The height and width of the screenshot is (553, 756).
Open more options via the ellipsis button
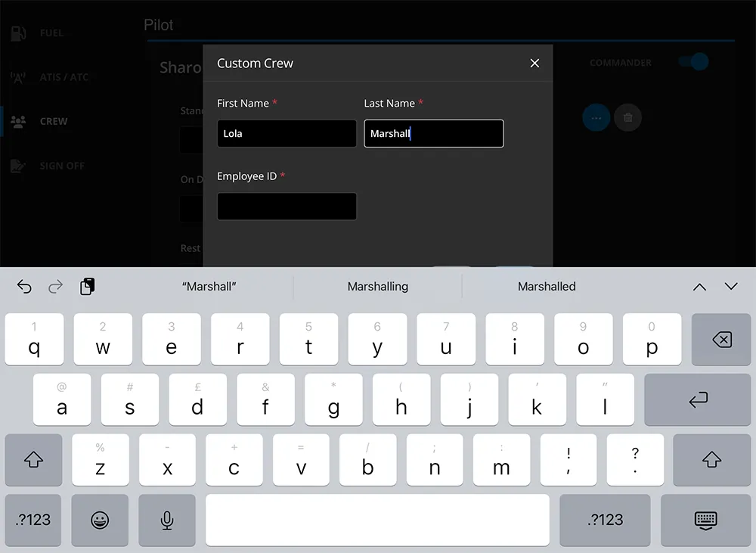(596, 118)
